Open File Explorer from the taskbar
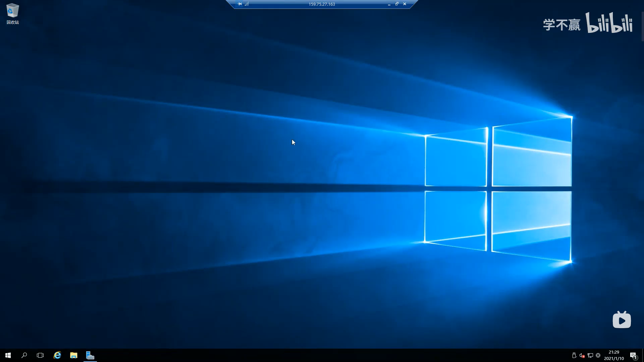644x362 pixels. tap(73, 355)
